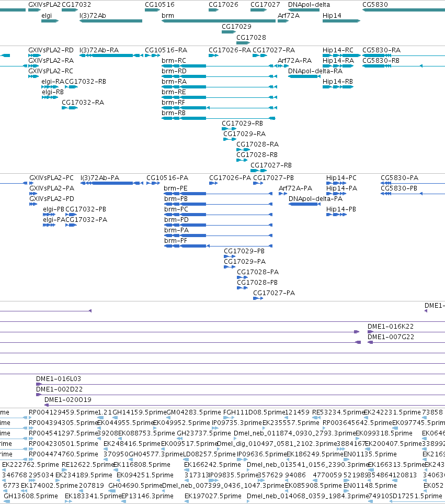This screenshot has width=445, height=504.
Task: Select the elgi-RB transcript label
Action: 53,92
